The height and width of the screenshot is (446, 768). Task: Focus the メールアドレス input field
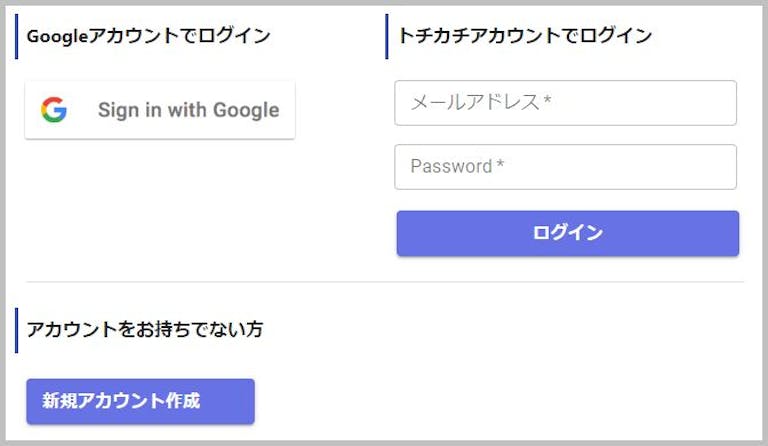[x=565, y=103]
